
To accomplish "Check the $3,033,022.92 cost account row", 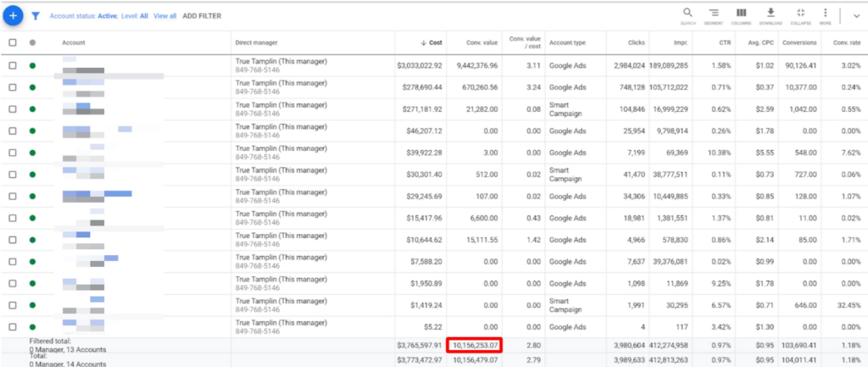I will click(x=13, y=65).
